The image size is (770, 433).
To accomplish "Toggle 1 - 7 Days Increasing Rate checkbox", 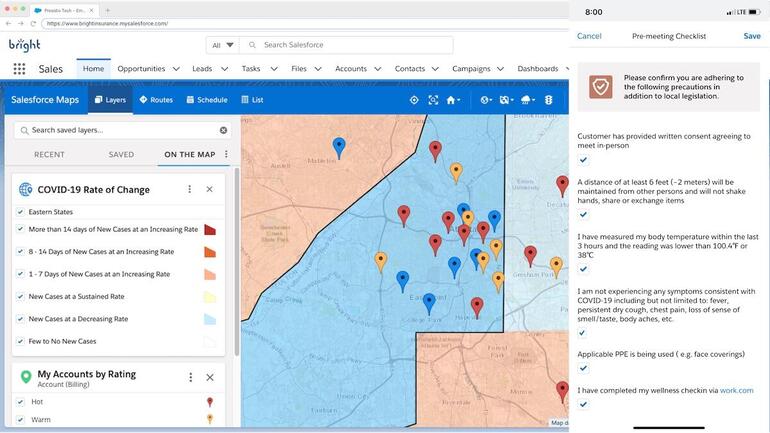I will click(x=20, y=274).
